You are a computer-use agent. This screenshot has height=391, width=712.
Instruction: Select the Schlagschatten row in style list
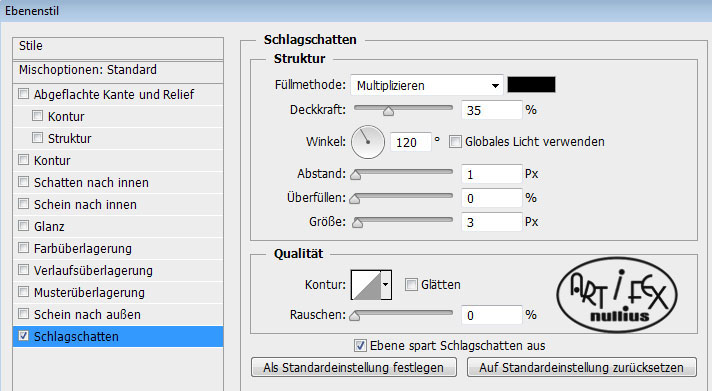(x=118, y=336)
